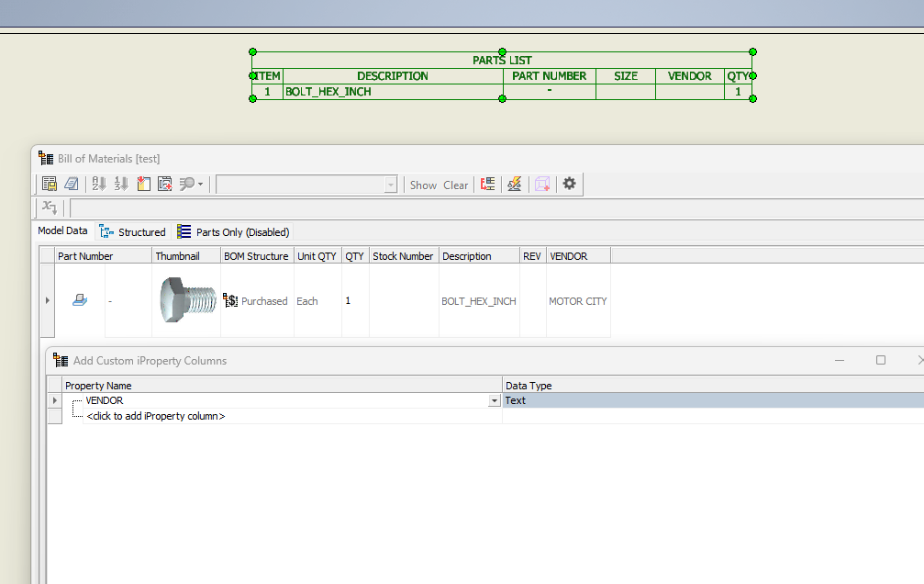The width and height of the screenshot is (924, 584).
Task: Open the Add Custom iProperty Columns tool
Action: pyautogui.click(x=164, y=184)
